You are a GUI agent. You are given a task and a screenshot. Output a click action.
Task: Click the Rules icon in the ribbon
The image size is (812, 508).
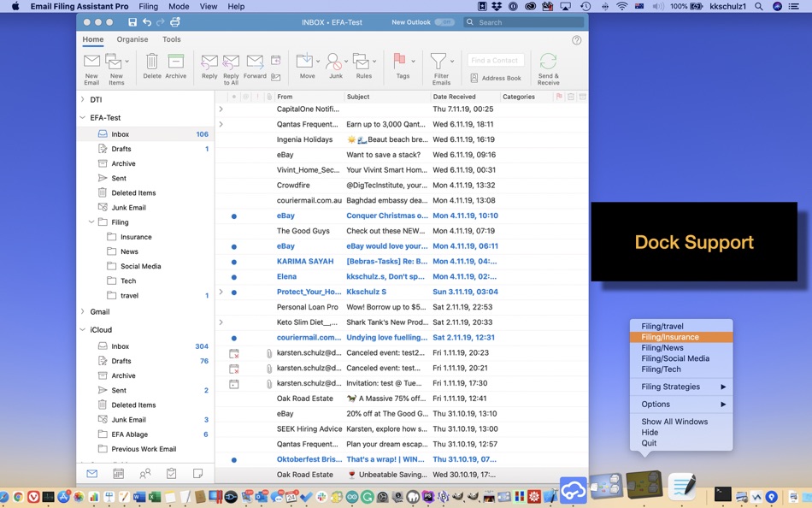[364, 62]
